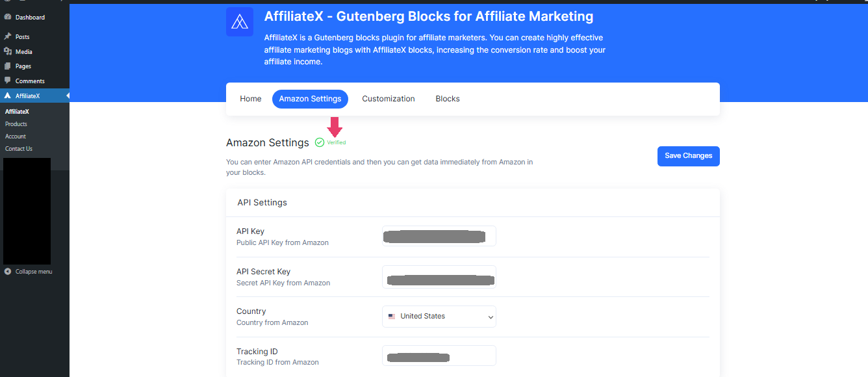Open the Media library icon
Viewport: 868px width, 377px height.
[8, 51]
